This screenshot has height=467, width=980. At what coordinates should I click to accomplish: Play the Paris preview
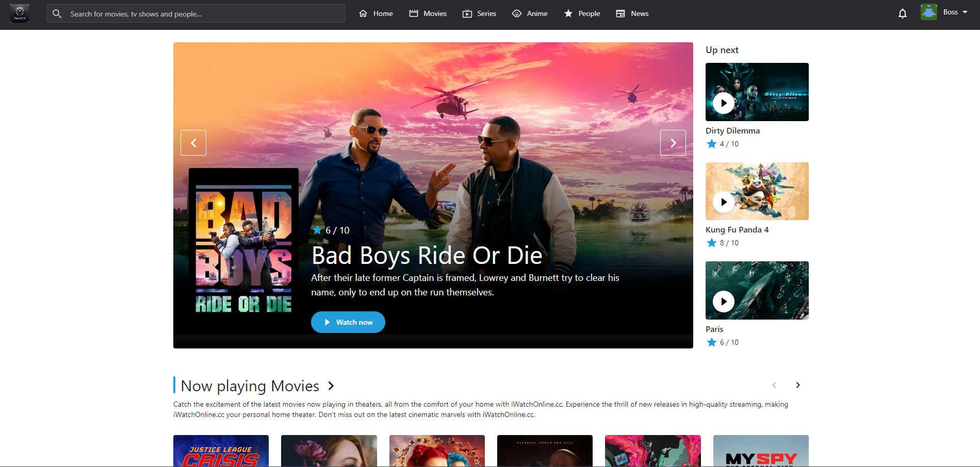[x=724, y=302]
